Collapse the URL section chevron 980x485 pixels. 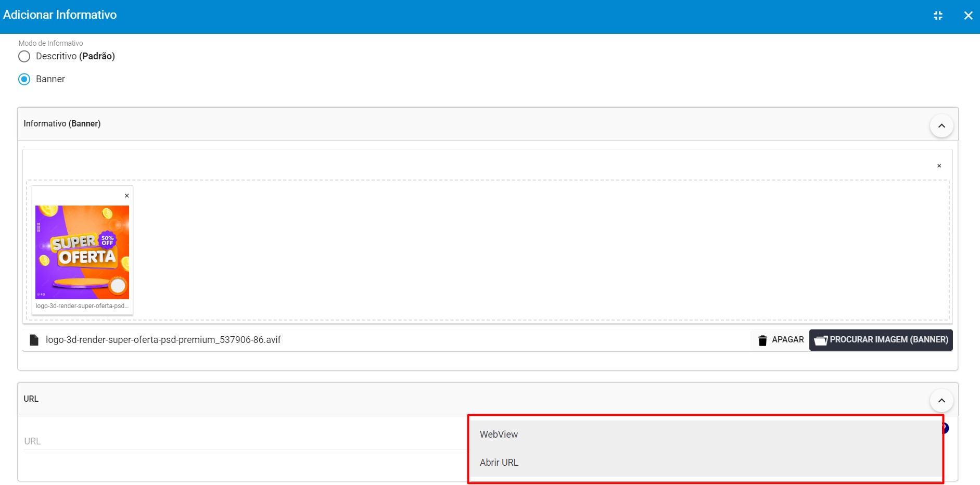pyautogui.click(x=941, y=401)
